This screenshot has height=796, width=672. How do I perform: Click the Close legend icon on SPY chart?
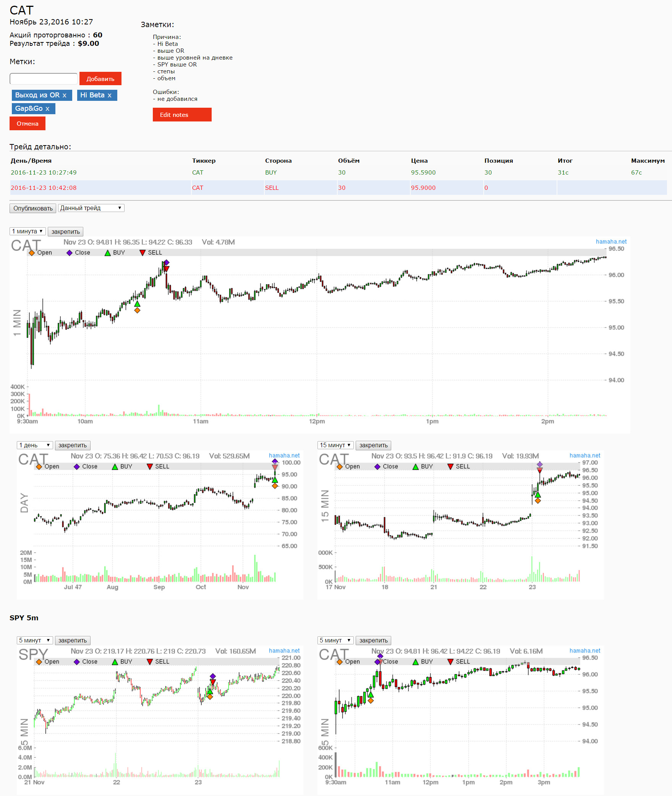[x=76, y=662]
